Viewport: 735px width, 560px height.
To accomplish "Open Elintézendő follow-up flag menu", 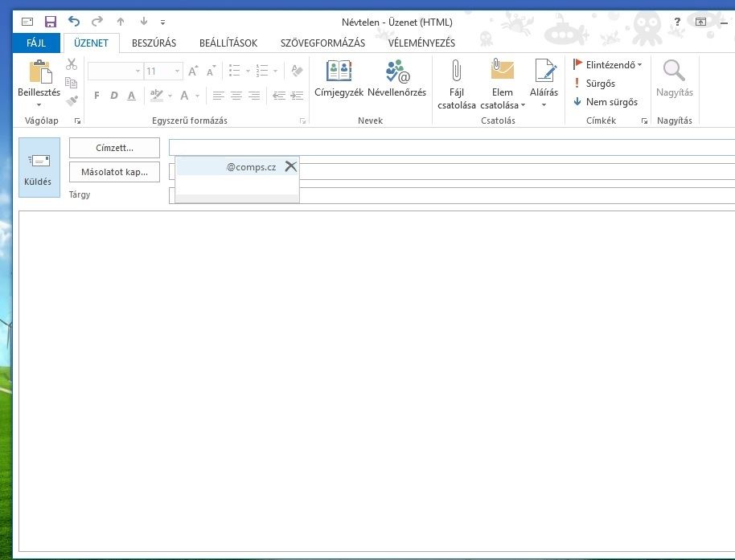I will (607, 64).
